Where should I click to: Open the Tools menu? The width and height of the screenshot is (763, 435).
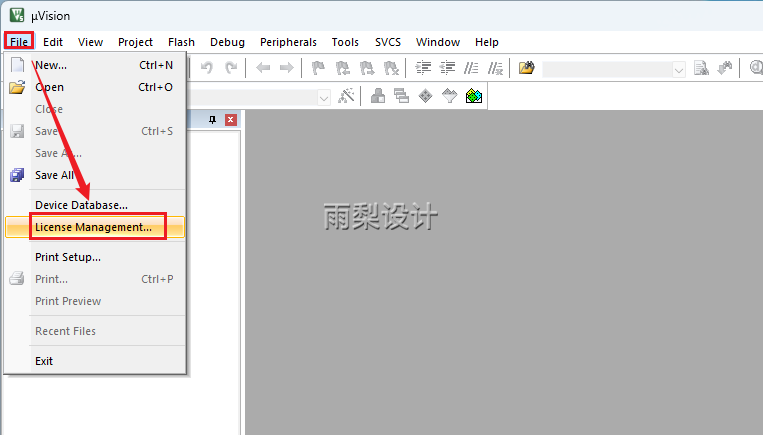pos(345,42)
